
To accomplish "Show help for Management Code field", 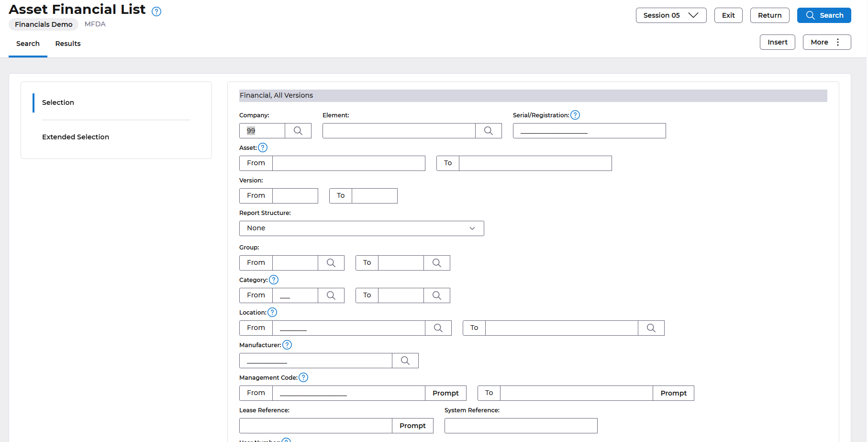I will tap(303, 377).
